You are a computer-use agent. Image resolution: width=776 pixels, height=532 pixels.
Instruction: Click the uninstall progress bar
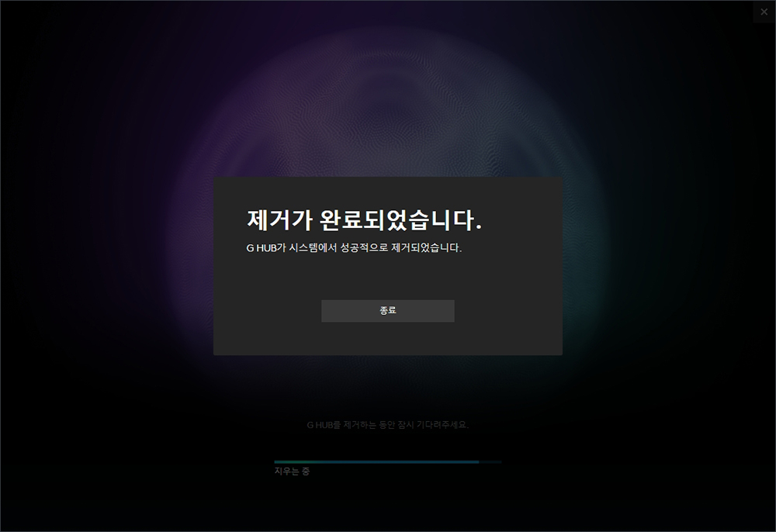(x=387, y=461)
